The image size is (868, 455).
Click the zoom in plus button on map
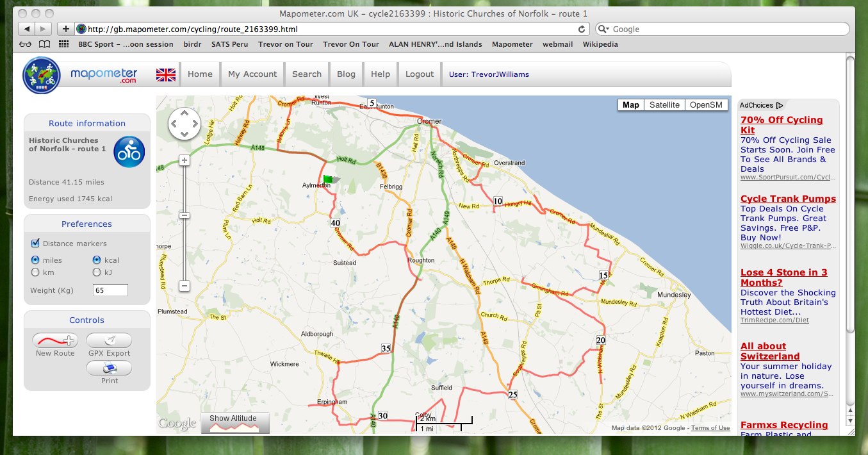click(184, 160)
